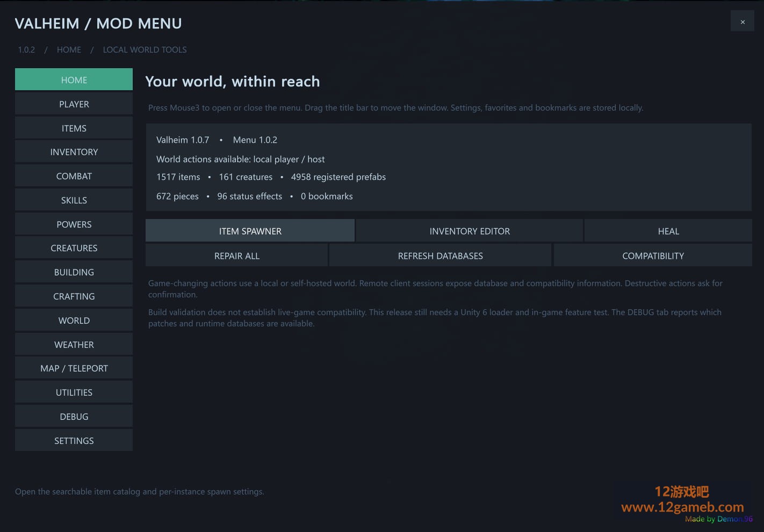Screen dimensions: 764x532
Task: Click the REPAIR ALL button
Action: 236,256
